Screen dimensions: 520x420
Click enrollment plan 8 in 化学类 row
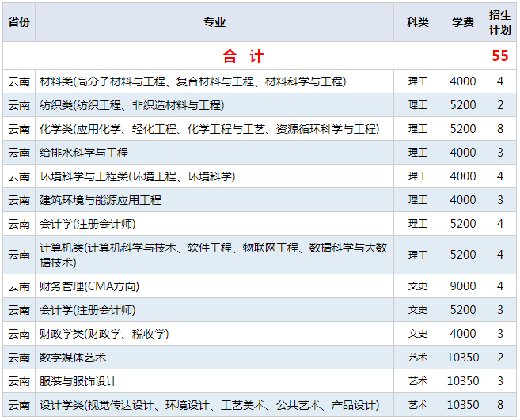[x=500, y=129]
